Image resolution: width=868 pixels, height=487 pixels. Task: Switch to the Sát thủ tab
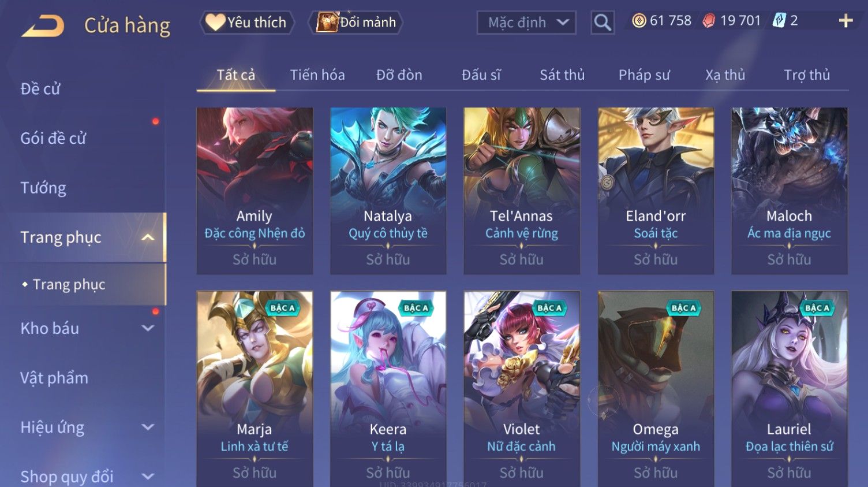point(562,75)
